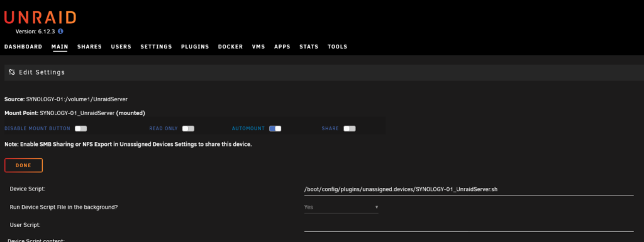The image size is (644, 242).
Task: Click the source path SYNOLOGY-01:/volume1/UnraidServer
Action: 77,99
